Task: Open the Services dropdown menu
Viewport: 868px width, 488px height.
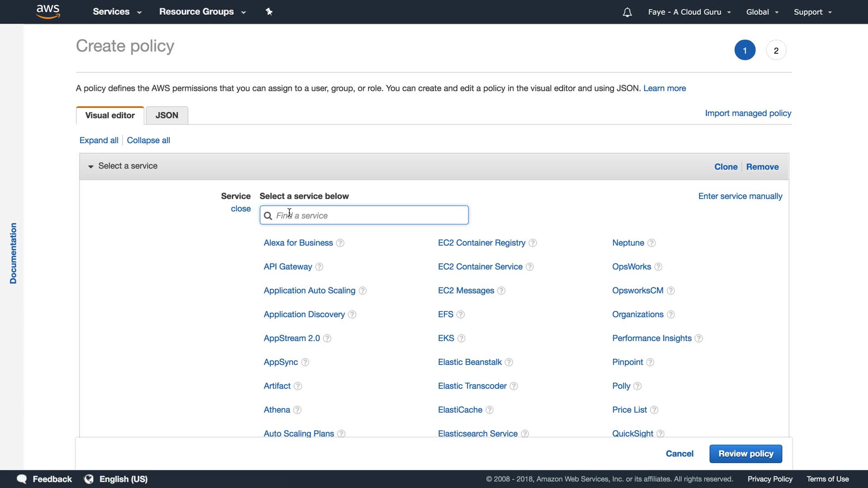Action: [x=117, y=12]
